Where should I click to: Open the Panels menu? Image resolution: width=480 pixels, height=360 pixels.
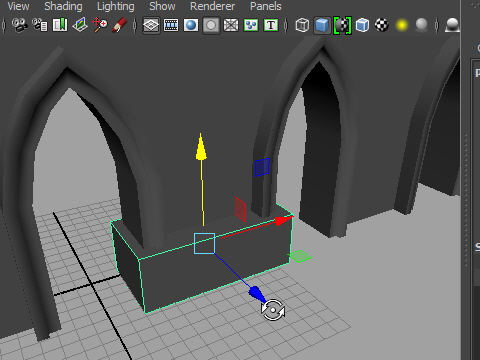coord(266,6)
